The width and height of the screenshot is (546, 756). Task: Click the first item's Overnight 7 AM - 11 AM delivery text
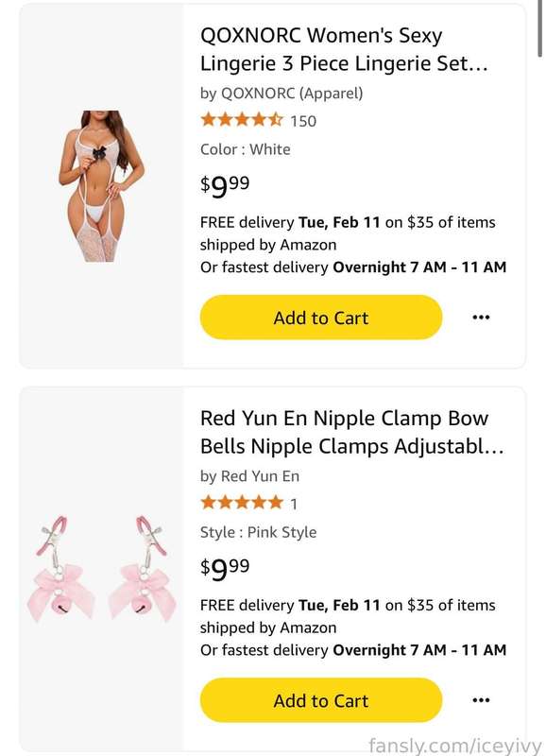419,267
